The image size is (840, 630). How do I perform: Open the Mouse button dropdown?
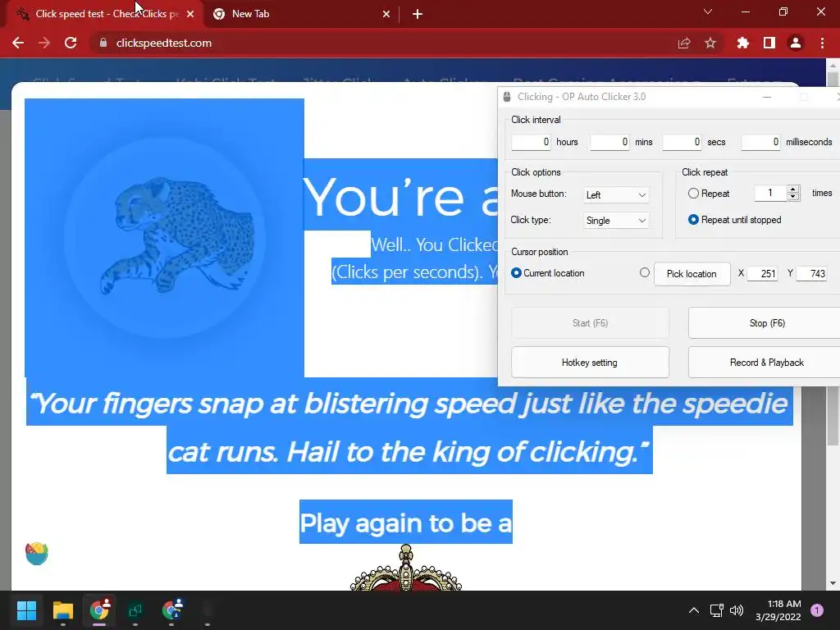coord(616,195)
